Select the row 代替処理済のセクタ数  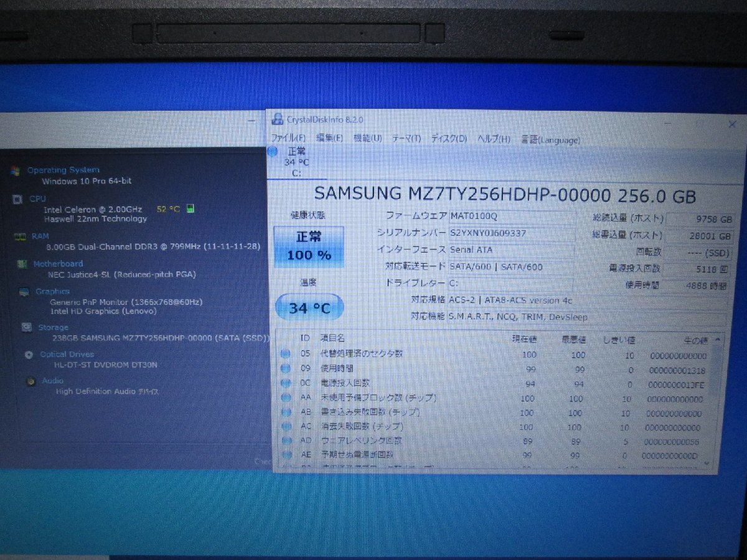point(494,355)
